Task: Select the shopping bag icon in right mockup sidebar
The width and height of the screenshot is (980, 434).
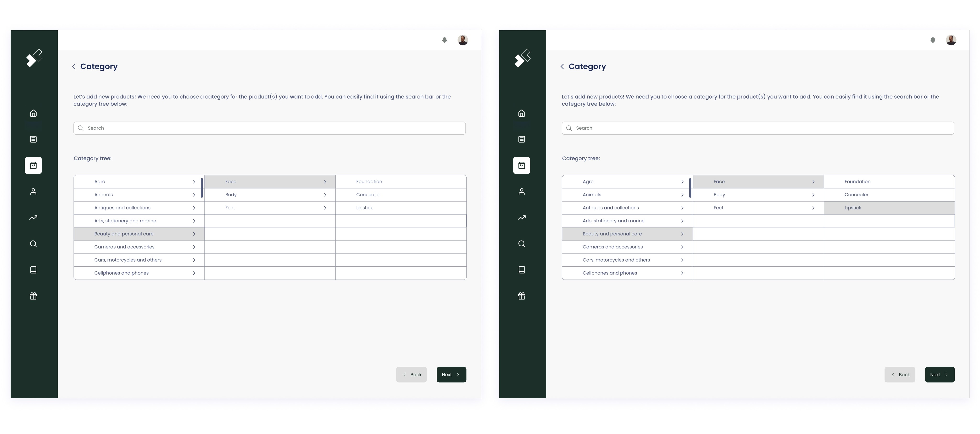Action: tap(522, 165)
